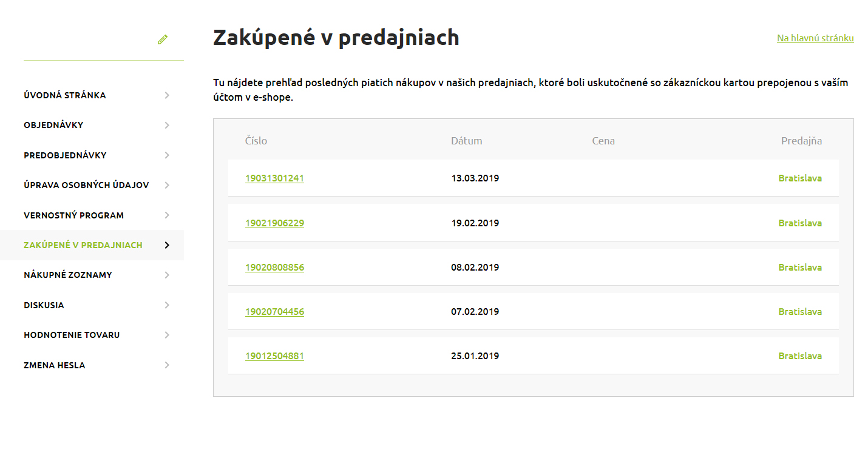Viewport: 868px width, 469px height.
Task: Open ÚPRAVA OSOBNÝCH ÚDAJOV page
Action: click(87, 185)
